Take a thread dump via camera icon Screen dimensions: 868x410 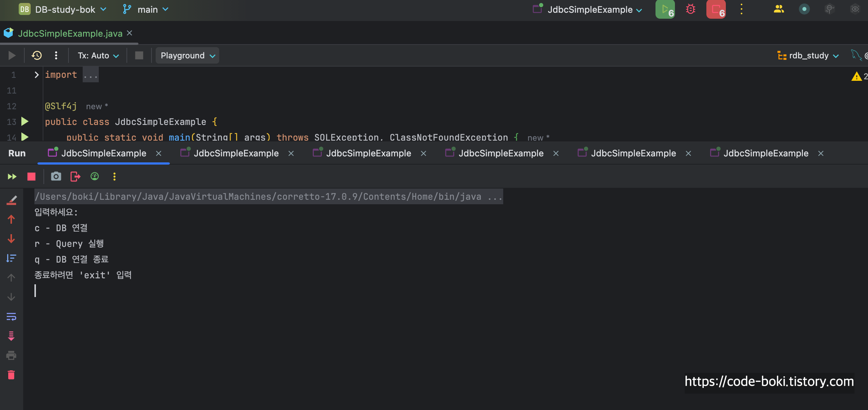click(x=56, y=177)
